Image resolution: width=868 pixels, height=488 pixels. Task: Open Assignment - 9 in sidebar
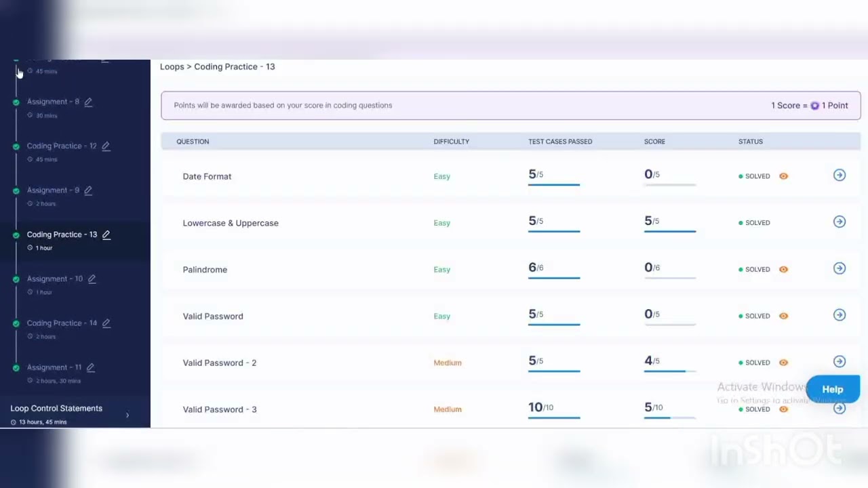[53, 190]
